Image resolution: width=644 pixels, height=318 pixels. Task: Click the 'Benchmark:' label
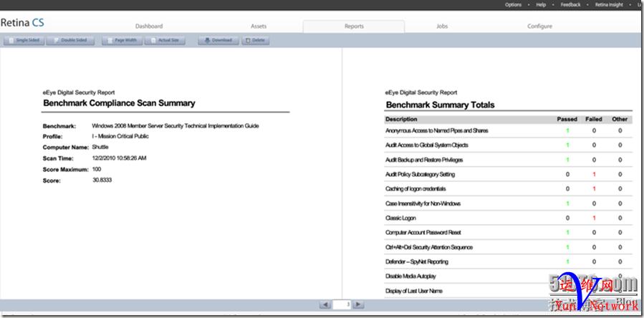59,126
